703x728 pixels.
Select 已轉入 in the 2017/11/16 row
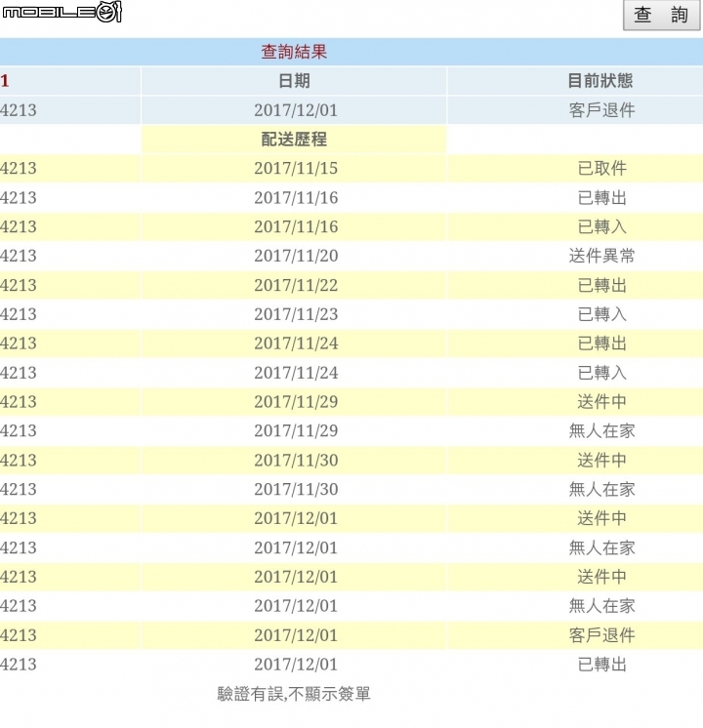[x=601, y=227]
